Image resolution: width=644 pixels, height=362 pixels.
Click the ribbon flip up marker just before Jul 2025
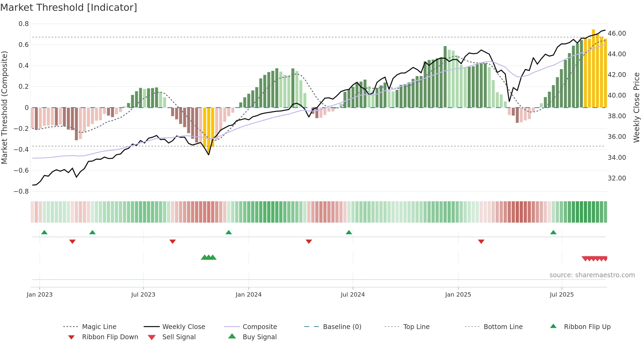[553, 232]
